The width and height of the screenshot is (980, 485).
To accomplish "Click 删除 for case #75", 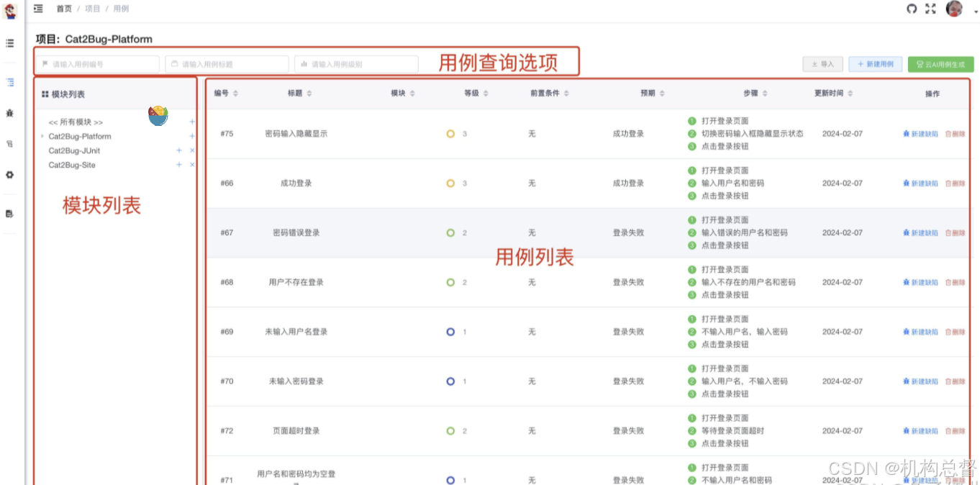I will [x=956, y=134].
